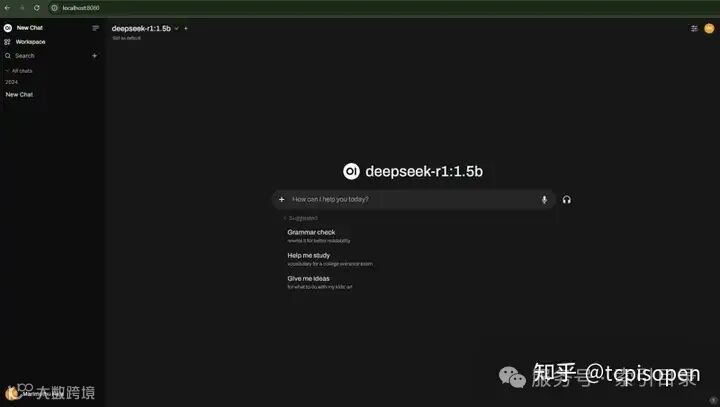Reload the page with the refresh icon
Viewport: 720px width, 407px height.
pyautogui.click(x=37, y=8)
